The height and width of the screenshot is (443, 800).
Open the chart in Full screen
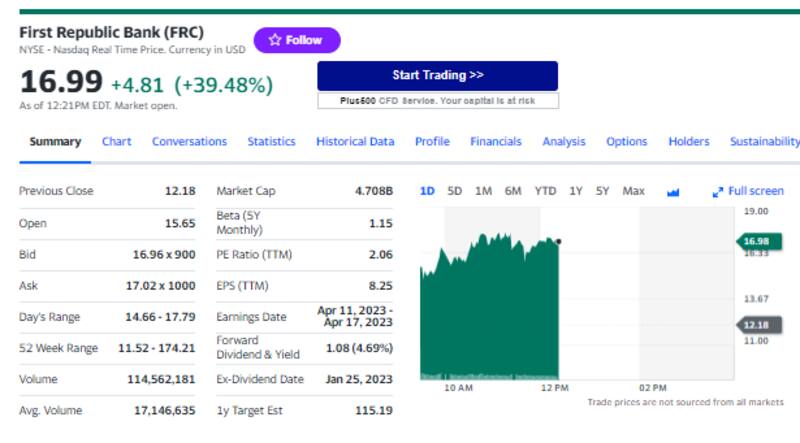[748, 191]
